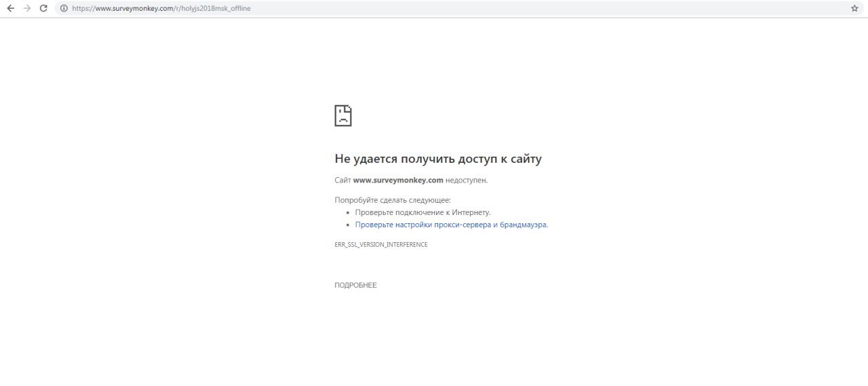Expand details via ПОДРОБНЕЕ button
Viewport: 868px width, 386px height.
tap(355, 286)
